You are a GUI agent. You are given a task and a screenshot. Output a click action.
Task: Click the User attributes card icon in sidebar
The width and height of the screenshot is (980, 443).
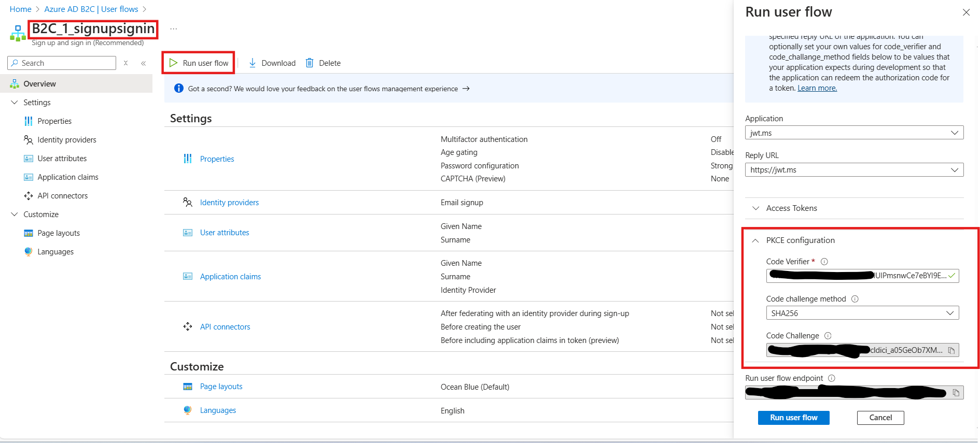pos(29,159)
